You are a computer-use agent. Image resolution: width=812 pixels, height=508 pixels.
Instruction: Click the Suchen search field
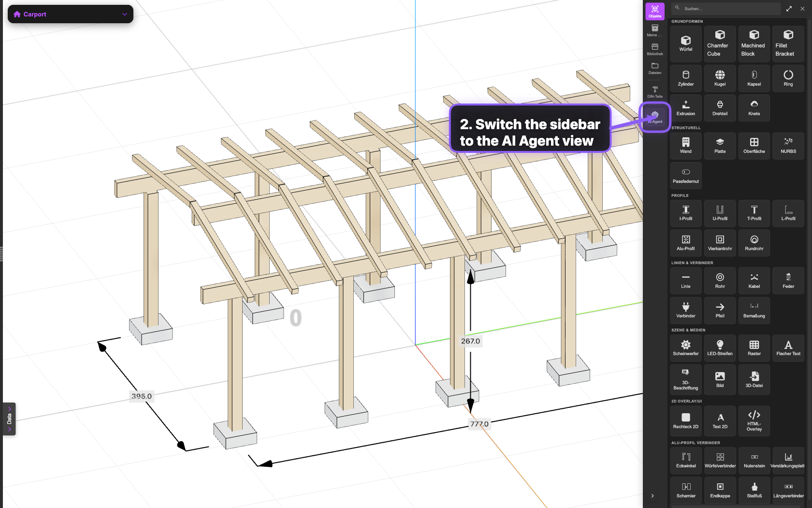pos(725,8)
